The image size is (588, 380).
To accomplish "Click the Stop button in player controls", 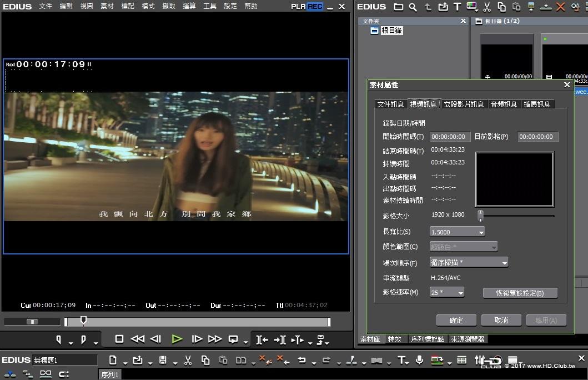I will tap(119, 339).
